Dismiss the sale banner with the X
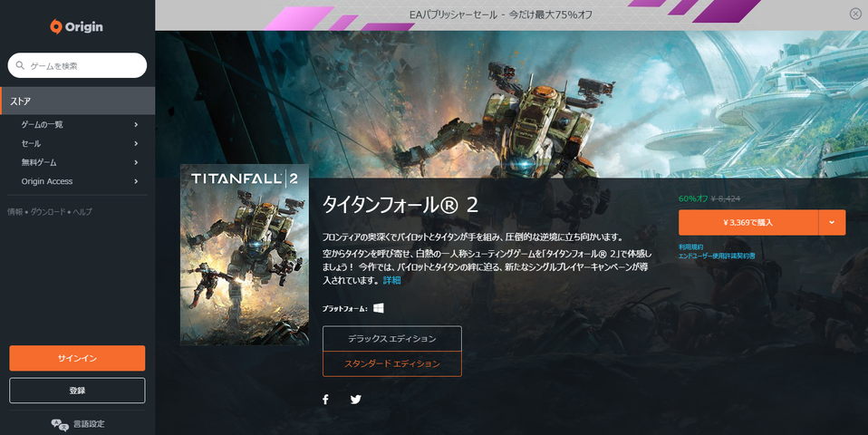 coord(855,14)
